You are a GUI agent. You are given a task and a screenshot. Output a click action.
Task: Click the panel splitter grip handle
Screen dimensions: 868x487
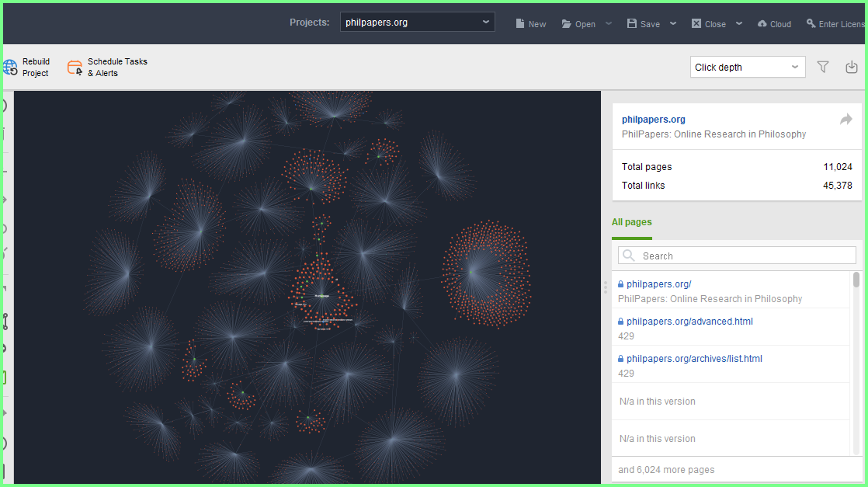point(606,287)
